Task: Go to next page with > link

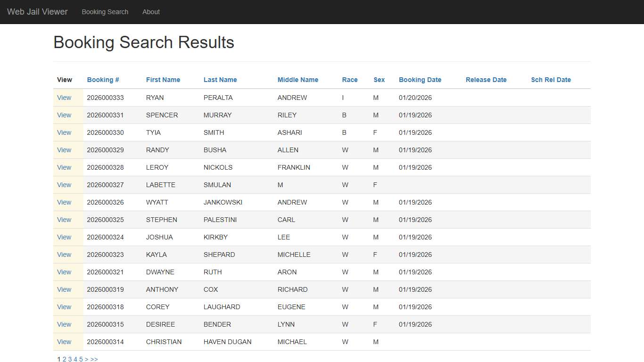Action: [86, 359]
